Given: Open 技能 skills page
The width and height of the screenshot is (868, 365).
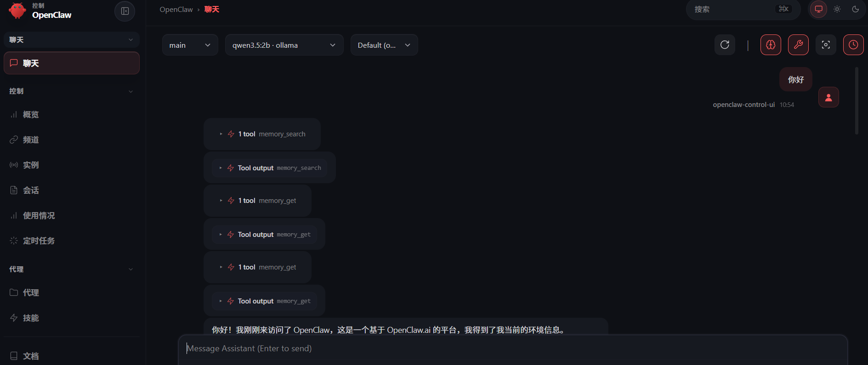Looking at the screenshot, I should click(x=72, y=318).
